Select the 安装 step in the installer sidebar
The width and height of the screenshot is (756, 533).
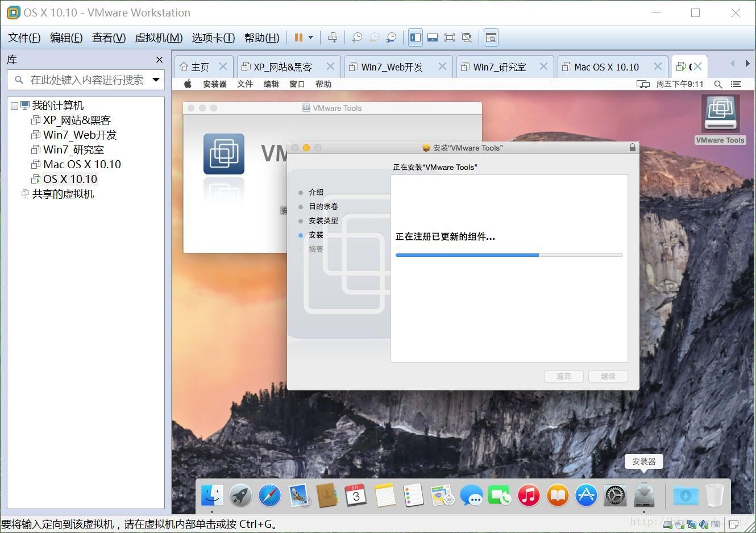pyautogui.click(x=315, y=235)
